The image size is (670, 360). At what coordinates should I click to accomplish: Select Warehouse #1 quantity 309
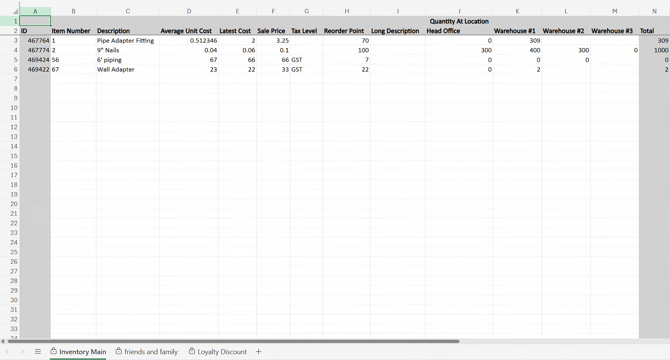click(x=517, y=41)
